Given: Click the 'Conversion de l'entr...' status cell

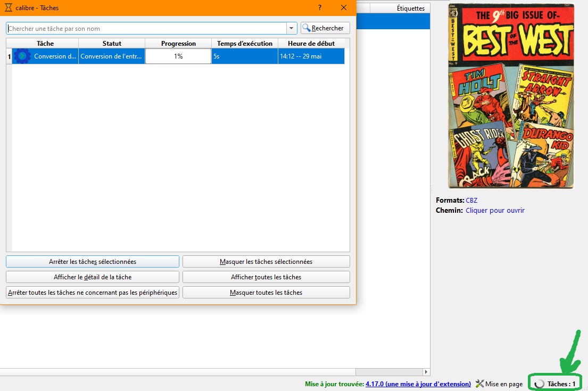Looking at the screenshot, I should coord(112,56).
